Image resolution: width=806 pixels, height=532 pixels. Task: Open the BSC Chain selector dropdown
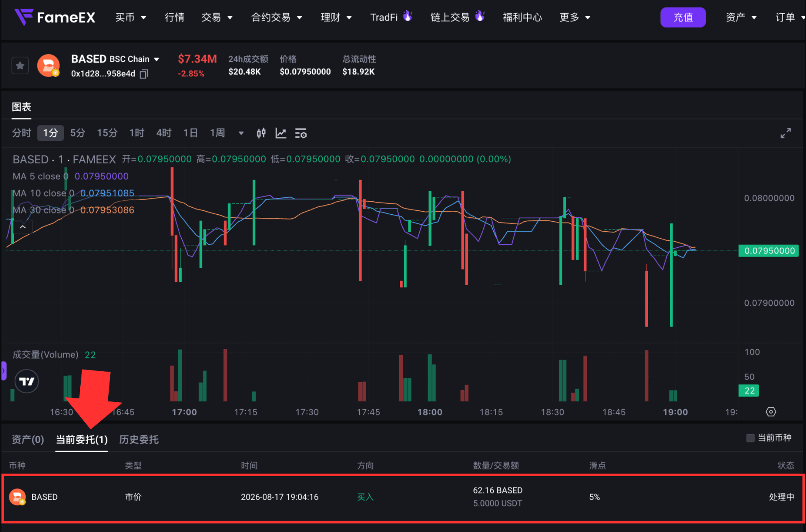pyautogui.click(x=135, y=59)
